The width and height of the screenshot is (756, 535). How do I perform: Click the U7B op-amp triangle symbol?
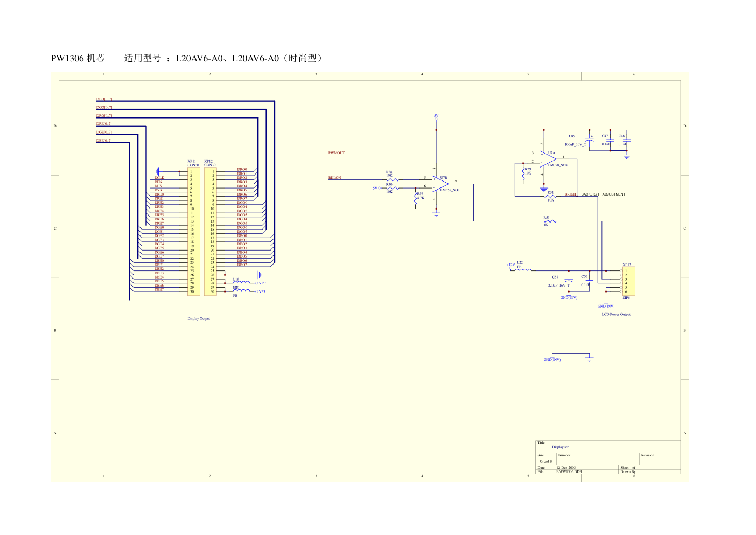(440, 184)
